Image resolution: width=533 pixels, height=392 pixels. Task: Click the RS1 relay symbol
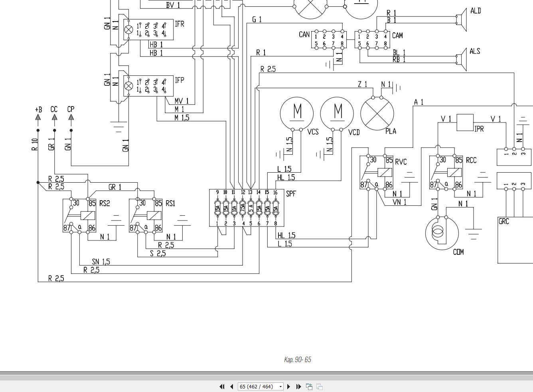coord(146,215)
